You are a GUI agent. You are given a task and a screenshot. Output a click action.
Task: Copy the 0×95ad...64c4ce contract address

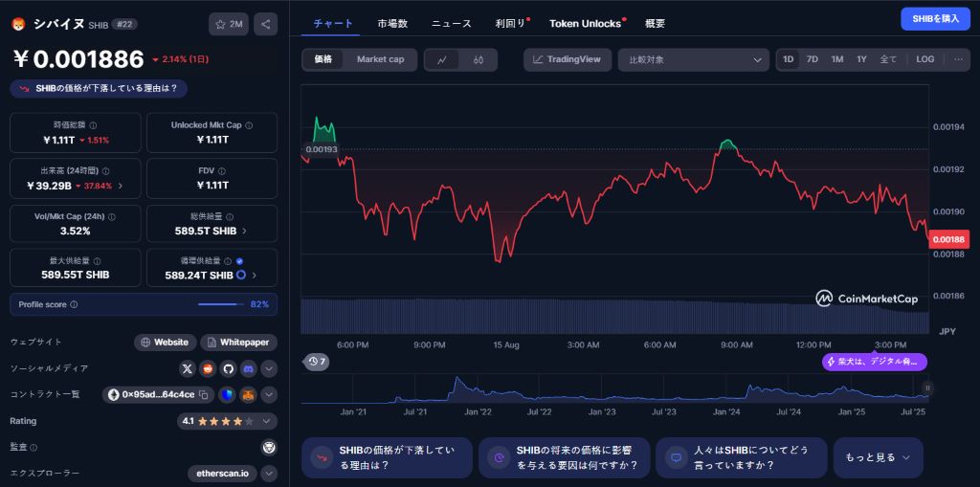click(x=203, y=394)
